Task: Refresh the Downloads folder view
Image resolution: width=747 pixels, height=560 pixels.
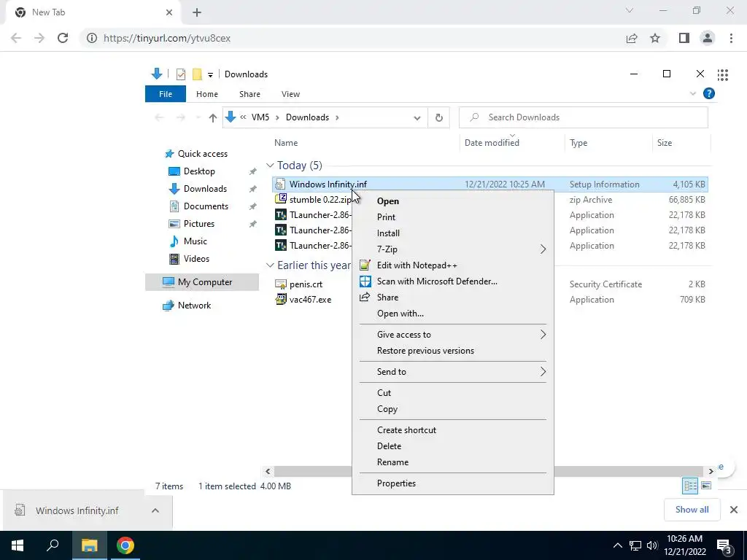Action: tap(438, 117)
